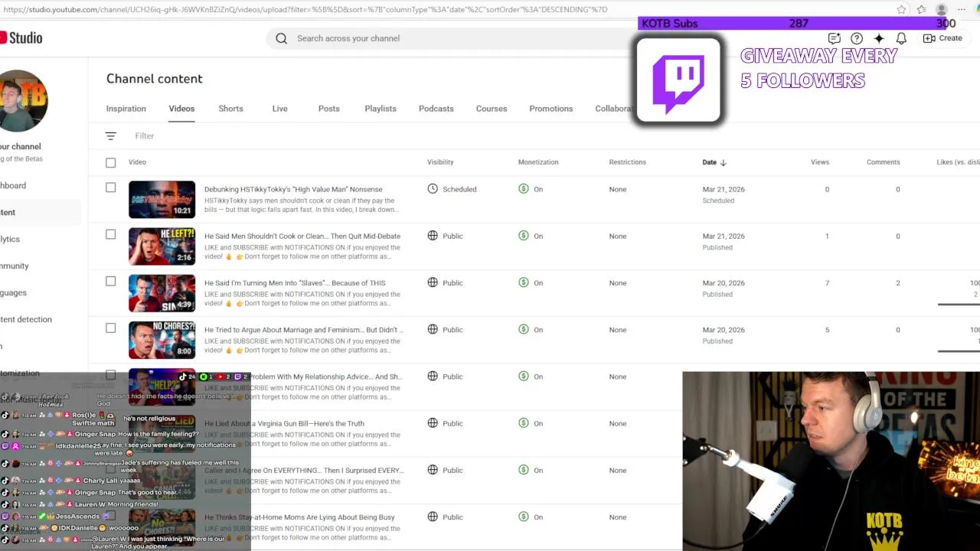
Task: Click thumbnail of Debunking HSTikkyTokky video
Action: tap(162, 199)
